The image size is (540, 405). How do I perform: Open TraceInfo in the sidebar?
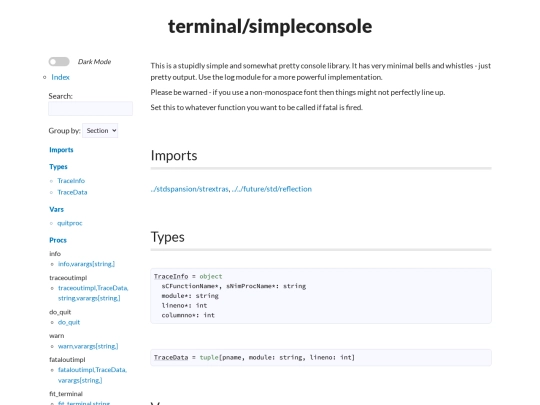(x=71, y=181)
